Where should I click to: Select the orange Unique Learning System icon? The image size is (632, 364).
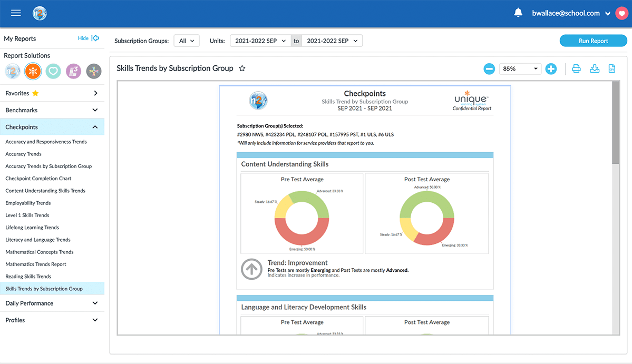pos(33,71)
